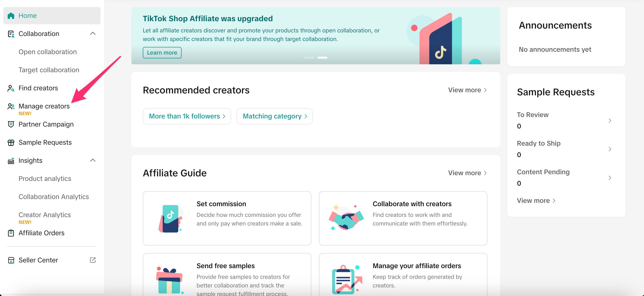Click Learn more on upgrade banner

162,53
